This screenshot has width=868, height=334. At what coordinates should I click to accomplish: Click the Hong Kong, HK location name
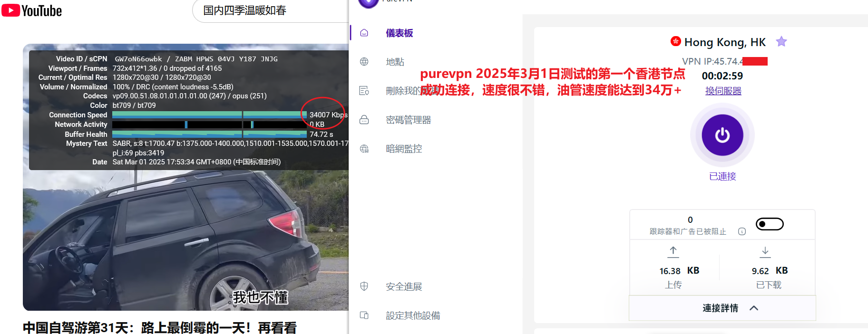(725, 42)
